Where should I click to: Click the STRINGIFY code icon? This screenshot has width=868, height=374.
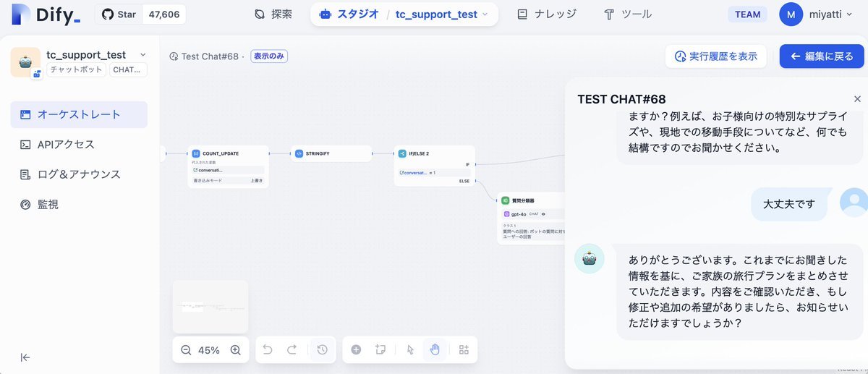[299, 153]
